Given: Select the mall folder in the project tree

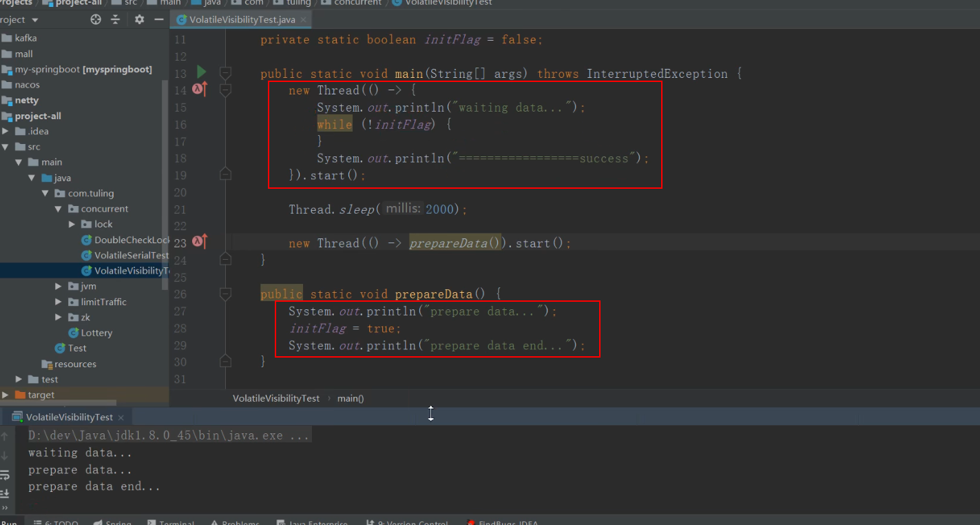Looking at the screenshot, I should [17, 54].
